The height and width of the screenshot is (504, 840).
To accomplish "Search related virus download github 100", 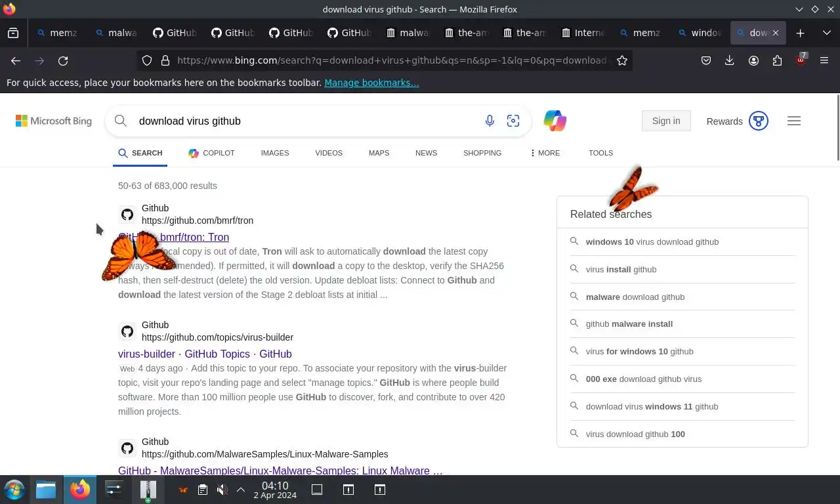I will tap(635, 434).
